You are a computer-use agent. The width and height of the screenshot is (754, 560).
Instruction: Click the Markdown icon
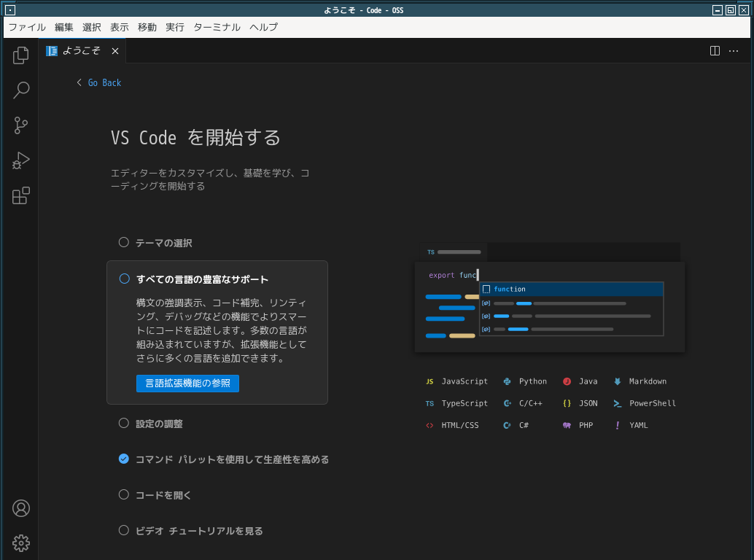(618, 381)
